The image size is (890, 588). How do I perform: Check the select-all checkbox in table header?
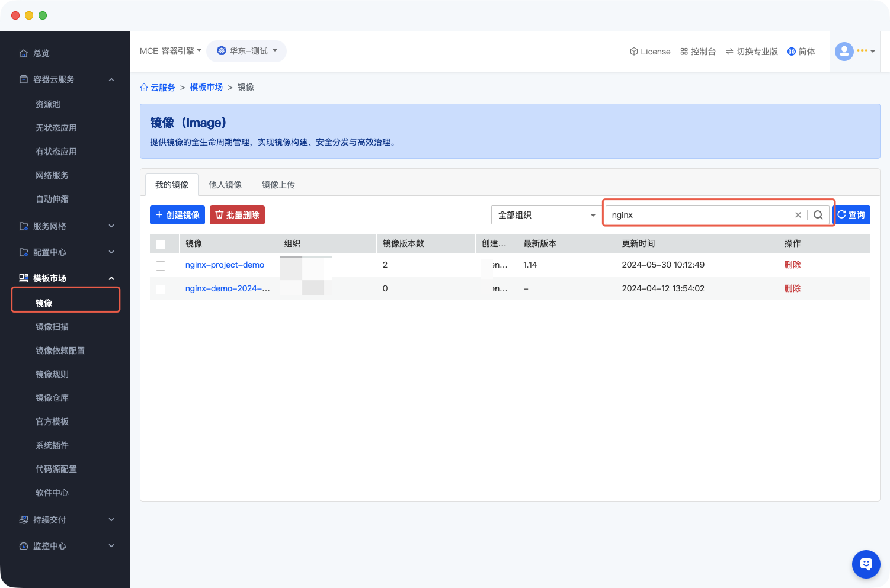point(161,244)
